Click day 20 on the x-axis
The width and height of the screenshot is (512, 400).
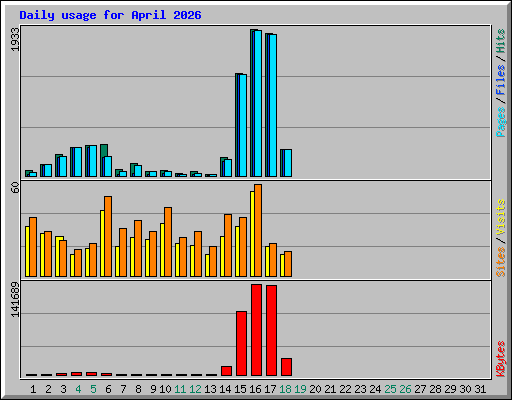point(315,389)
